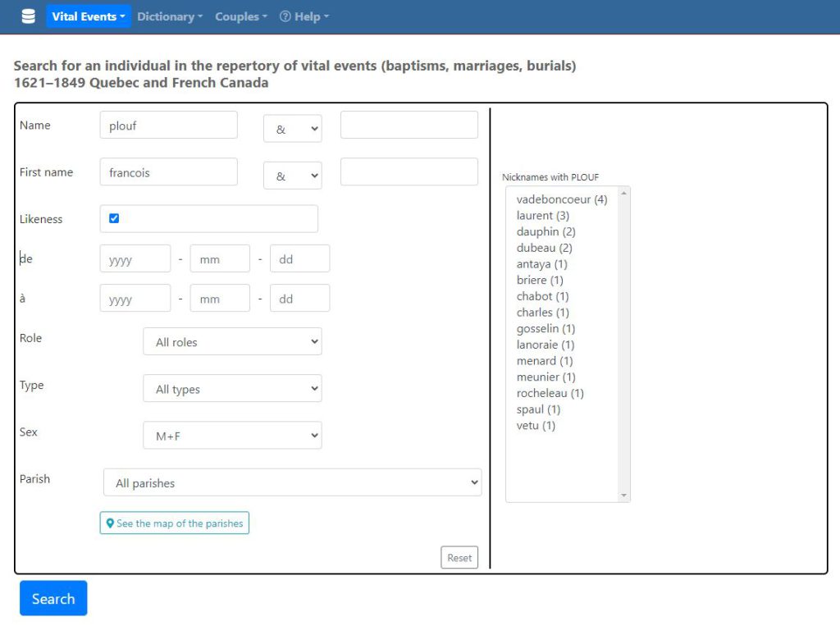Focus the First name field containing francois
This screenshot has width=840, height=626.
coord(169,172)
